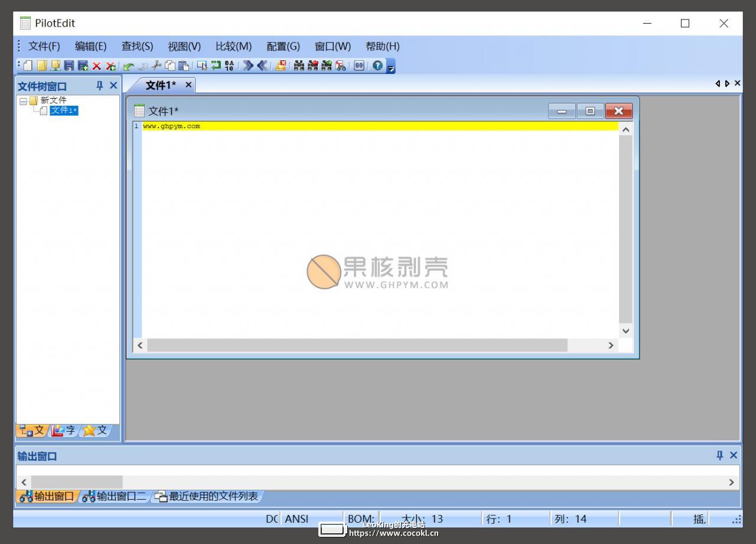This screenshot has width=756, height=544.
Task: Open the 窗口(W) menu
Action: pyautogui.click(x=333, y=46)
